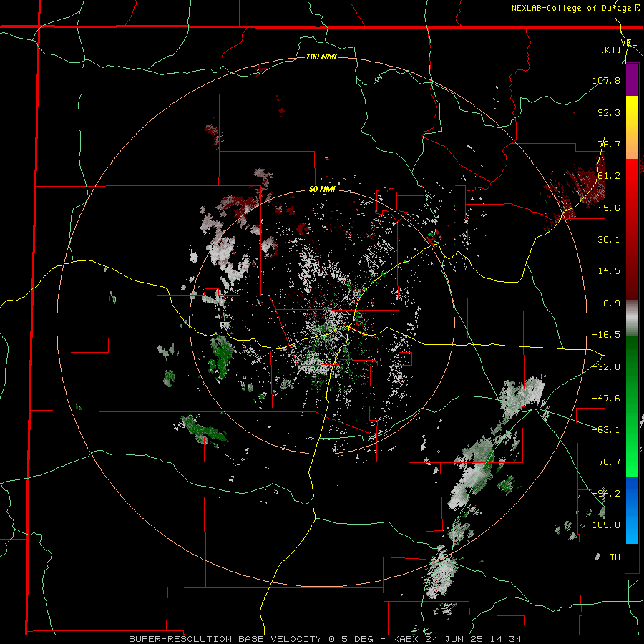Screen dimensions: 644x644
Task: Click the 61.2 velocity scale value
Action: [609, 176]
